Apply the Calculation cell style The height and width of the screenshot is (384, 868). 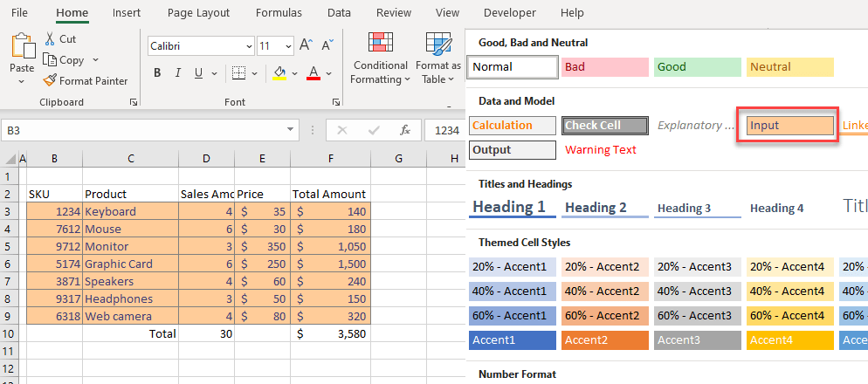[513, 126]
